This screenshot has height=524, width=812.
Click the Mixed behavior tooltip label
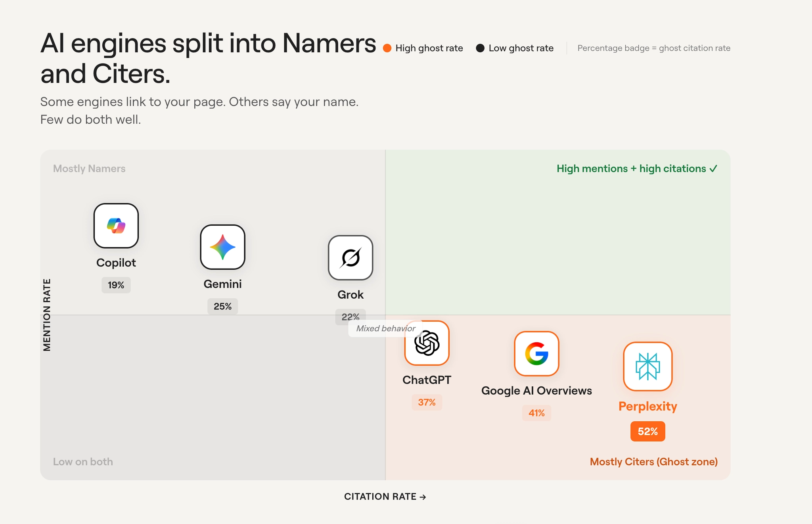click(x=385, y=328)
